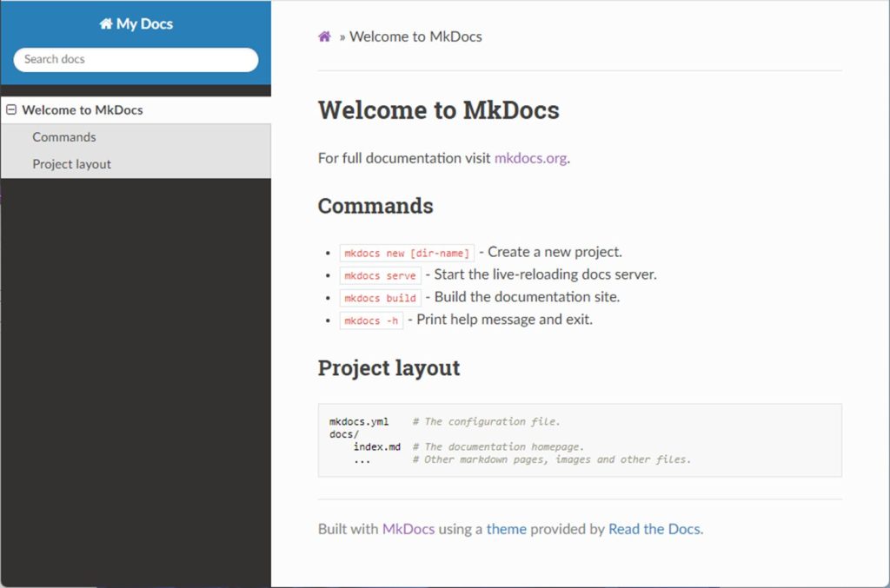This screenshot has width=890, height=588.
Task: Click the My Docs title text
Action: (x=144, y=24)
